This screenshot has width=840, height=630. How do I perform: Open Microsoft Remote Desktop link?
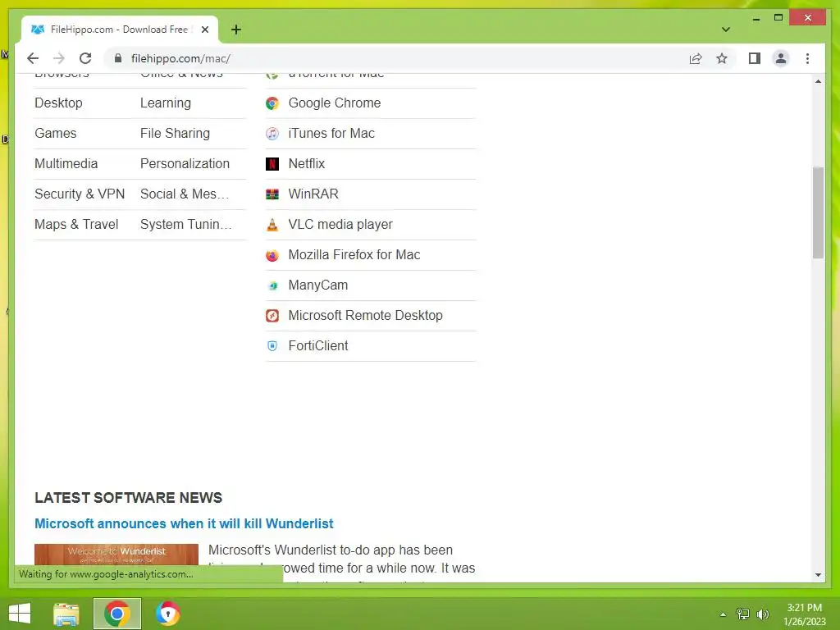pos(365,316)
